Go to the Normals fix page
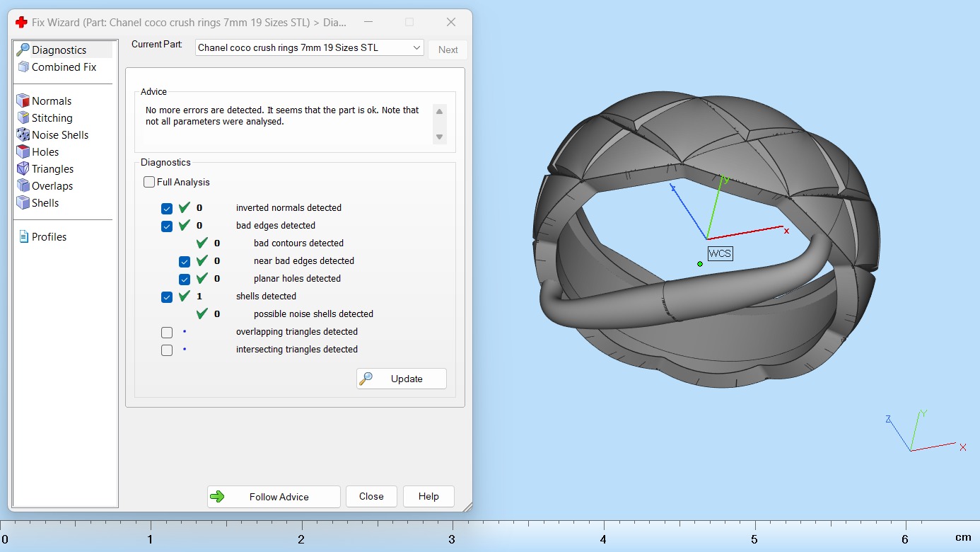The width and height of the screenshot is (980, 552). tap(52, 101)
